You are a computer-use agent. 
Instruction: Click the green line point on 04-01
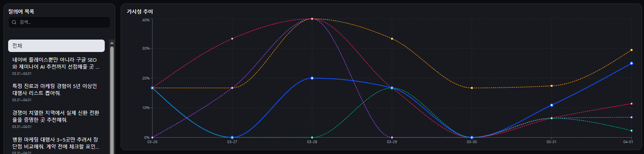point(631,131)
